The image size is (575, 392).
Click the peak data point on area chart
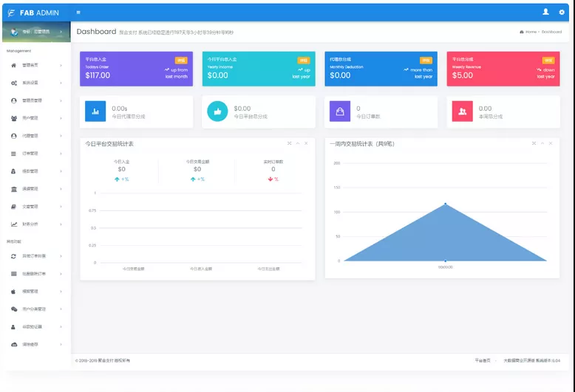[x=445, y=204]
